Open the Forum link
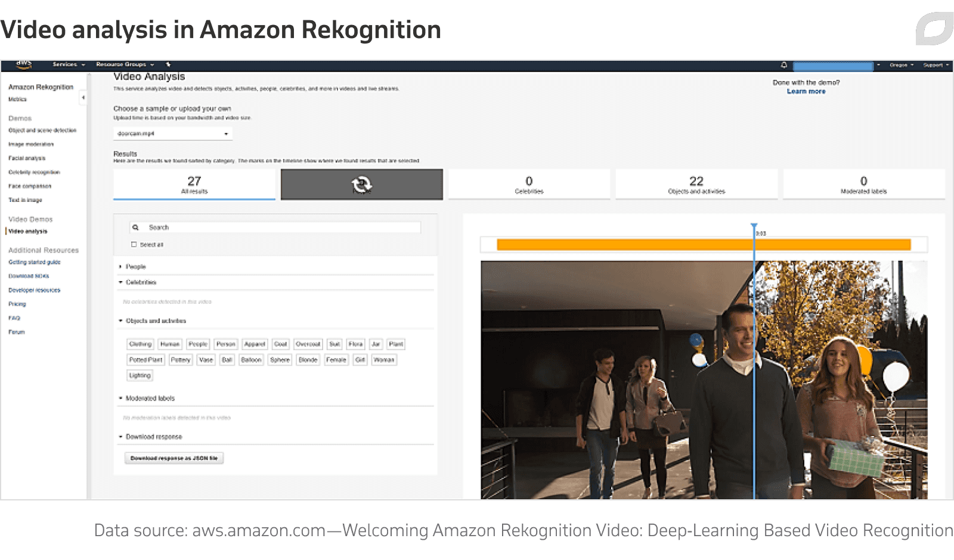 coord(17,332)
